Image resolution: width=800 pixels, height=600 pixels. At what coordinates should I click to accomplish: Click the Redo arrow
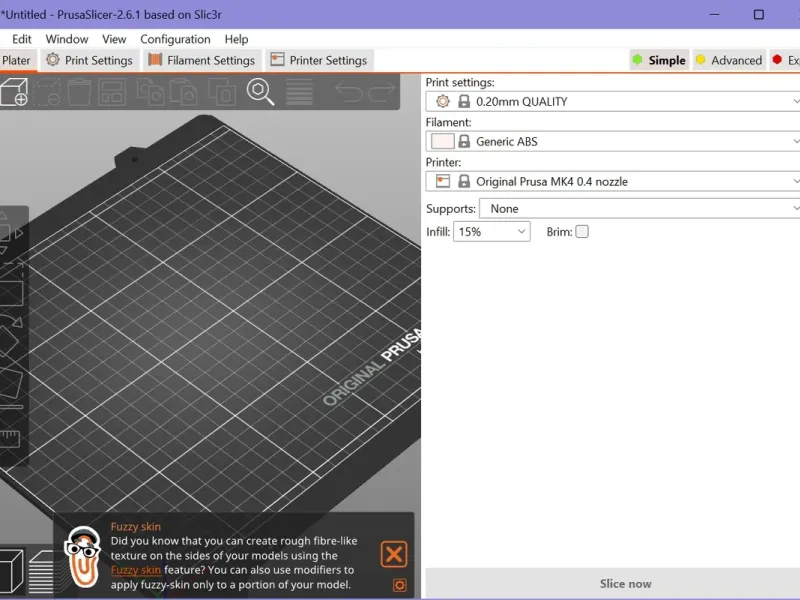pos(382,92)
